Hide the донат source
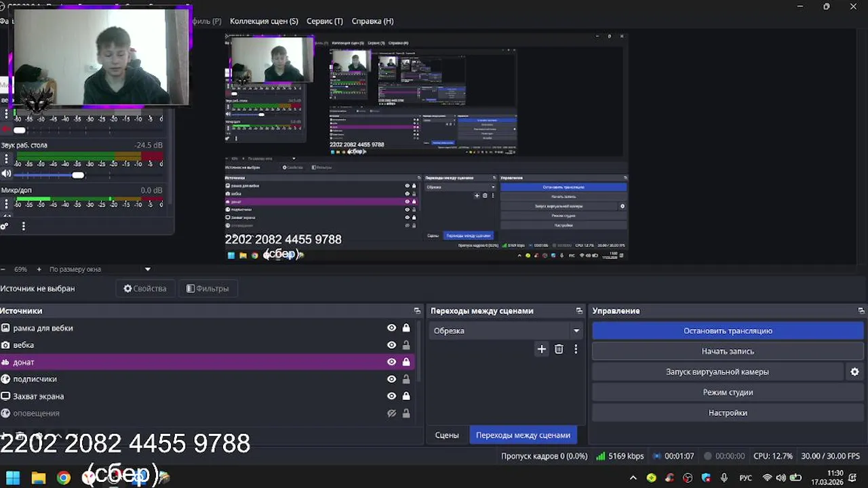868x488 pixels. coord(391,362)
